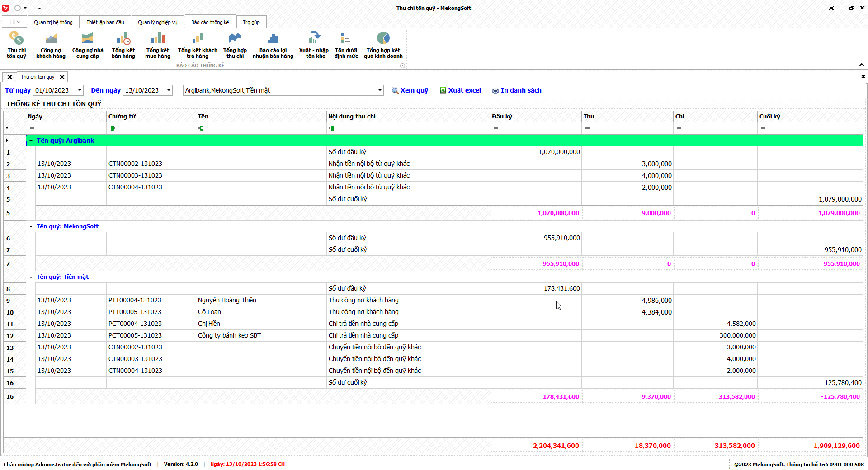Open Tổng kết bán hàng report
Image resolution: width=868 pixels, height=470 pixels.
click(x=123, y=45)
